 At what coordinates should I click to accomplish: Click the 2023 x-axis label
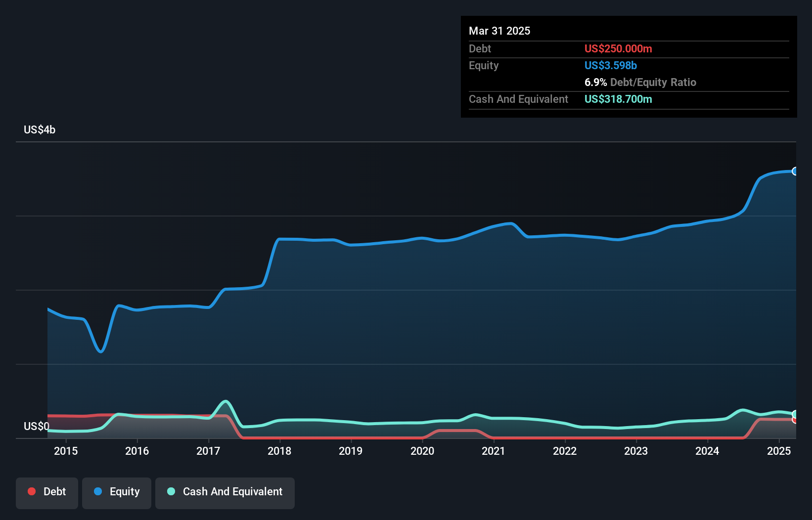pos(636,451)
